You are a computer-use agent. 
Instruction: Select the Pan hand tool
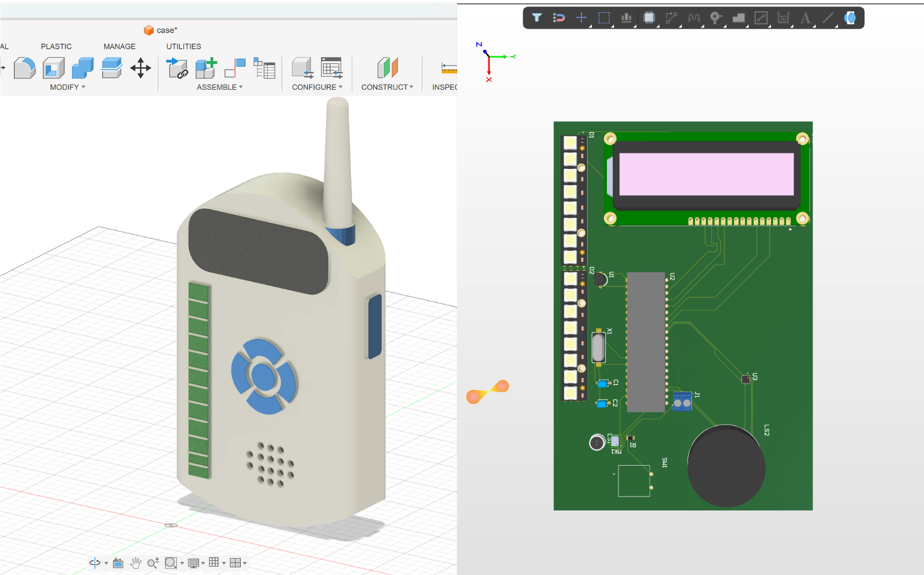coord(135,563)
